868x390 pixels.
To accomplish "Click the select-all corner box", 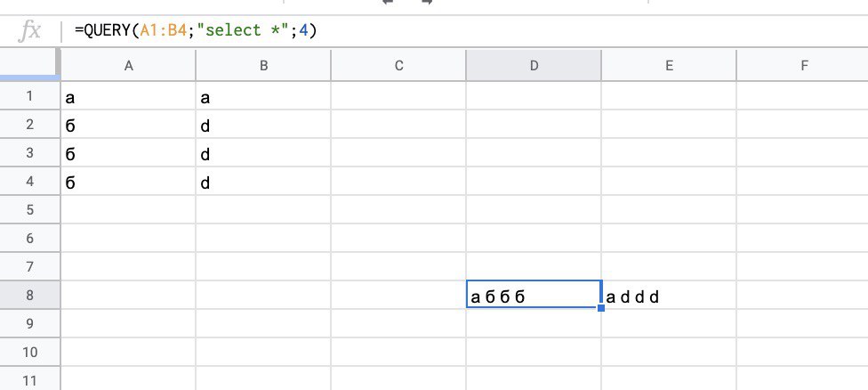I will (x=28, y=64).
